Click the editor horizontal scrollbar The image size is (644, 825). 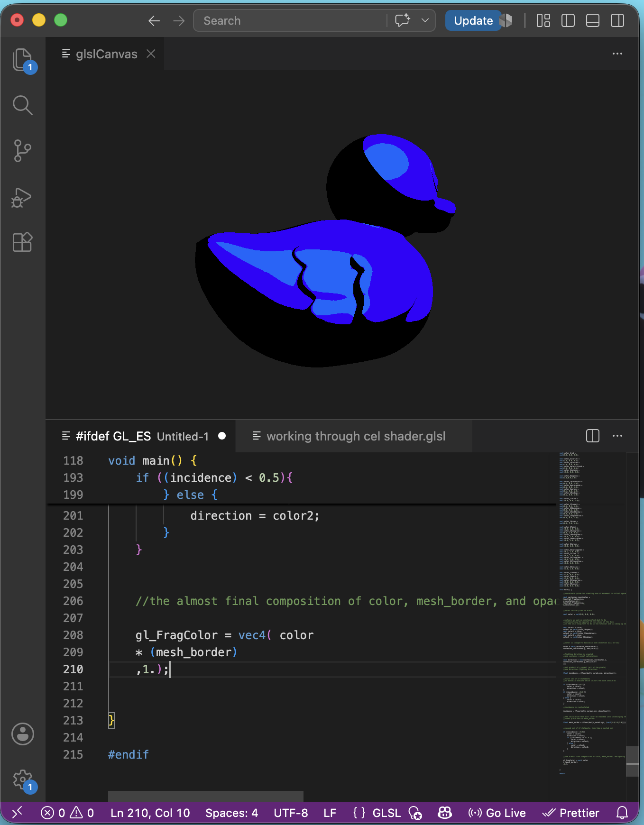click(206, 796)
